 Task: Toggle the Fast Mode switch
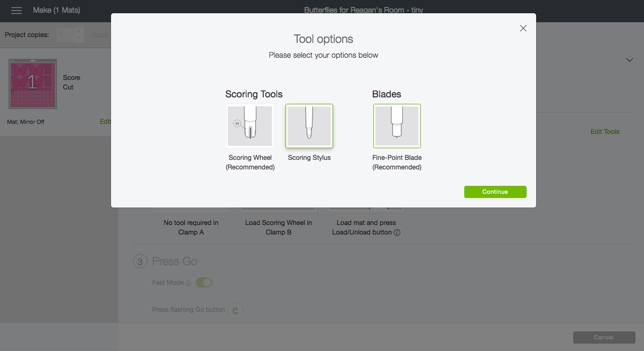click(204, 283)
